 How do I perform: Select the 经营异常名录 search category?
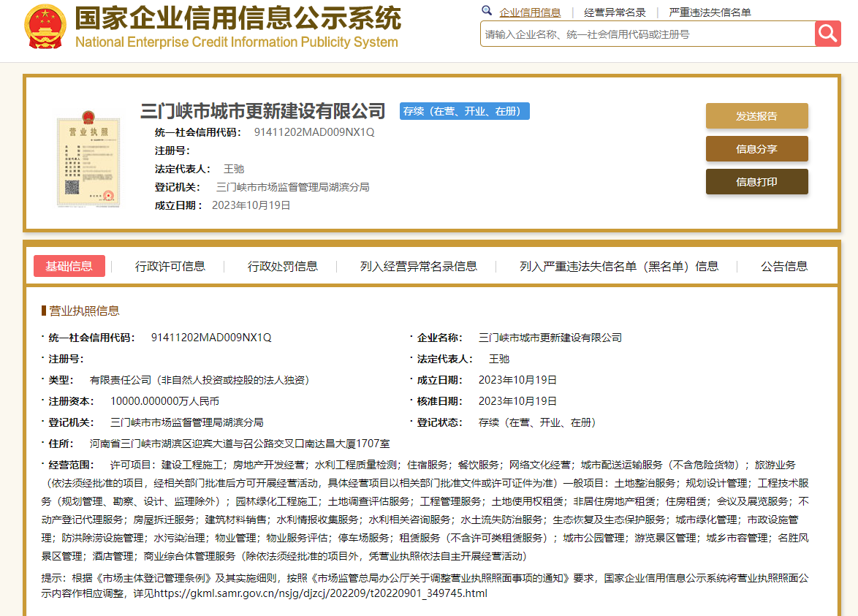615,12
